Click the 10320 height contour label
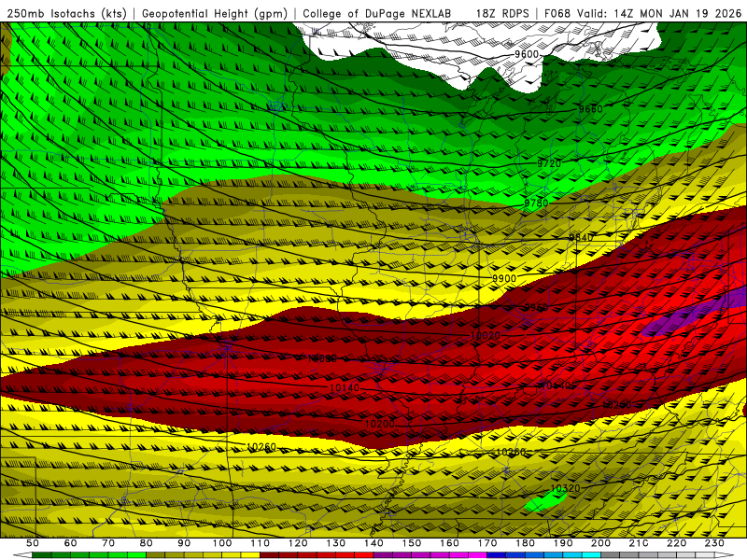Screen dimensions: 747x560 [x=566, y=488]
